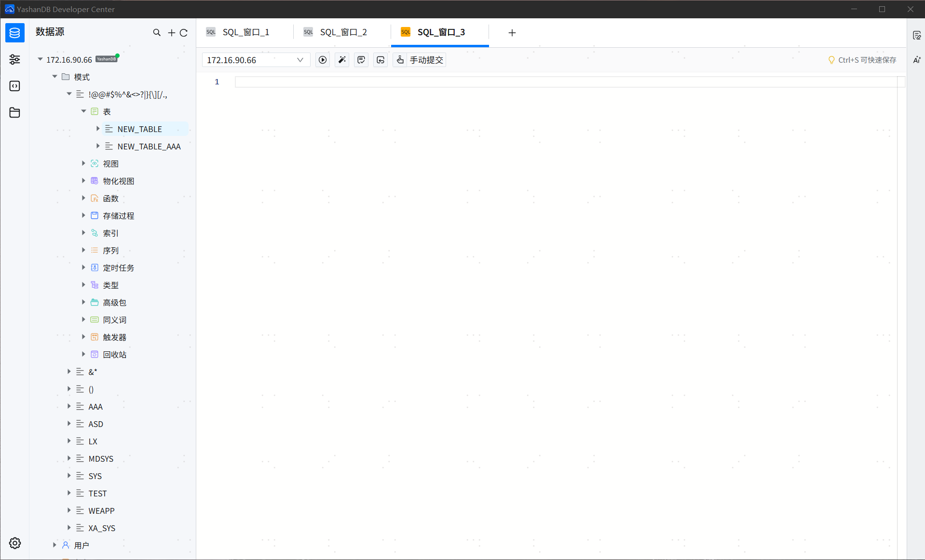The image size is (925, 560).
Task: Expand the 用户 tree node
Action: [54, 545]
